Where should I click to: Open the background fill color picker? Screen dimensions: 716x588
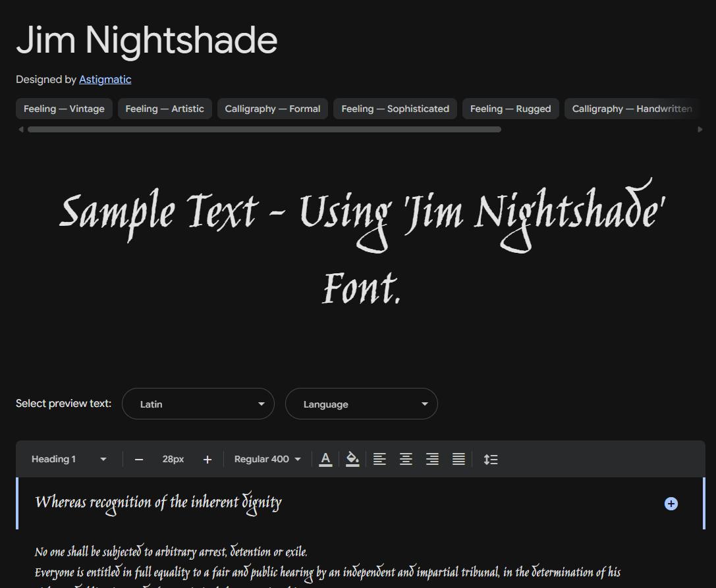click(352, 459)
